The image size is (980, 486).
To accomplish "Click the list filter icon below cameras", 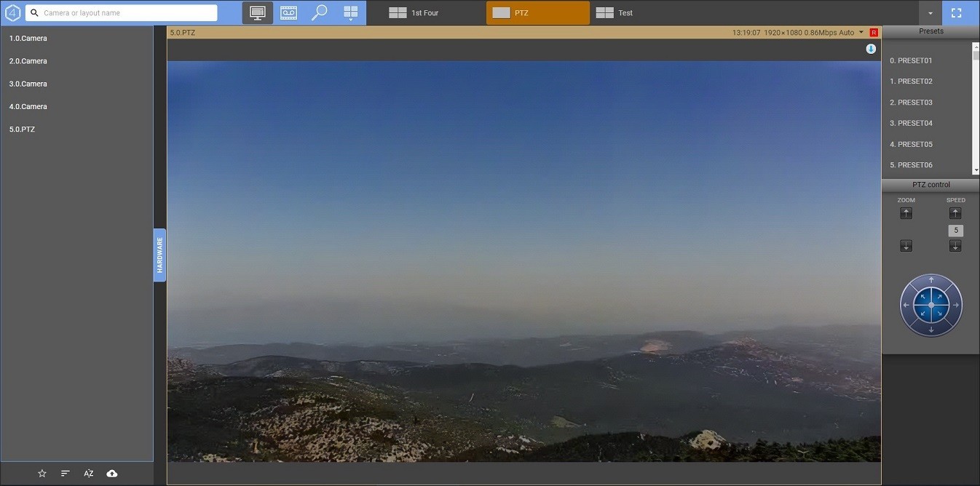I will pyautogui.click(x=66, y=474).
